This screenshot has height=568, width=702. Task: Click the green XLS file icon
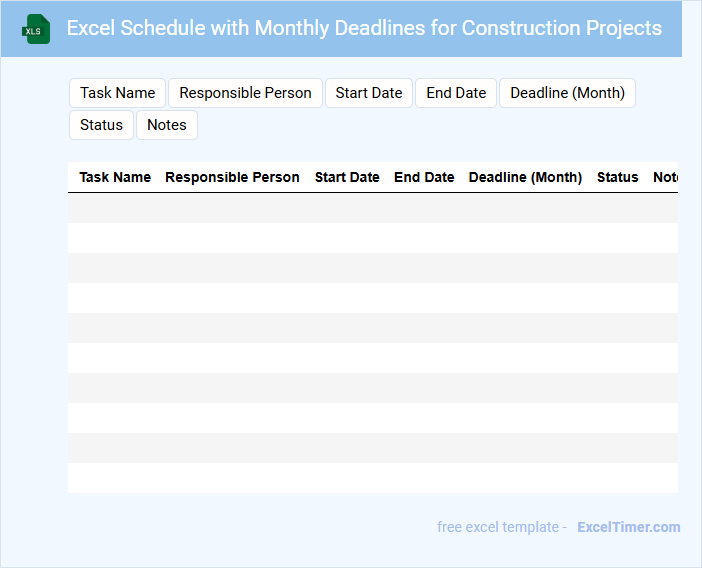(37, 29)
